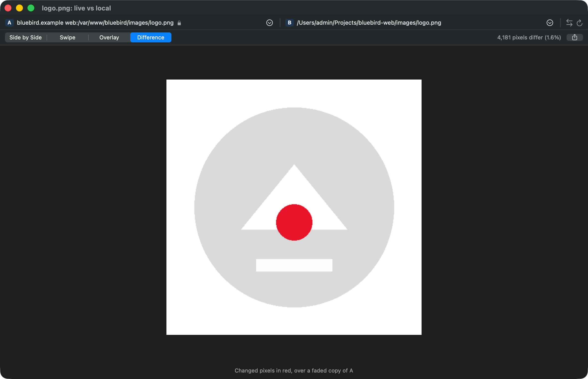588x379 pixels.
Task: Switch to the Side by Side view
Action: [x=26, y=37]
